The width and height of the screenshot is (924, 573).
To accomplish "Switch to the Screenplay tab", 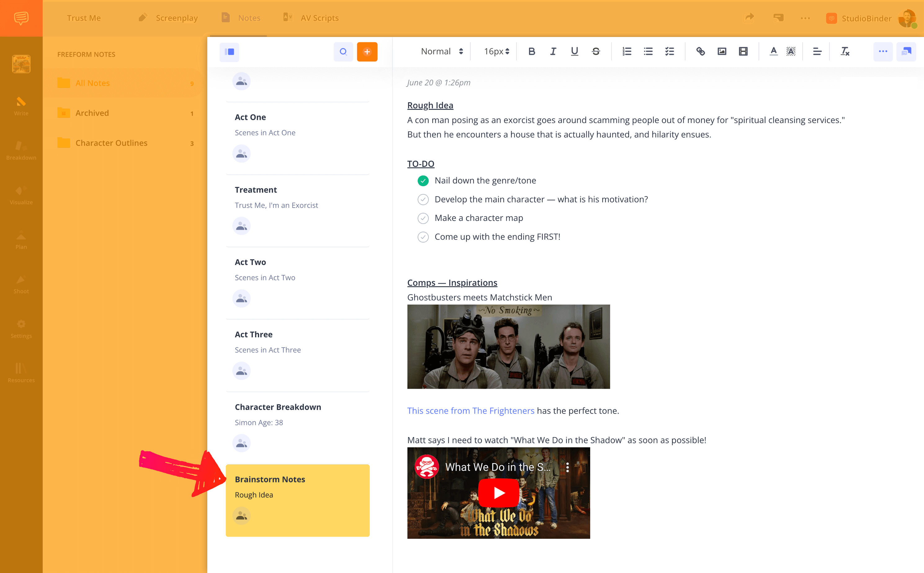I will pos(168,18).
